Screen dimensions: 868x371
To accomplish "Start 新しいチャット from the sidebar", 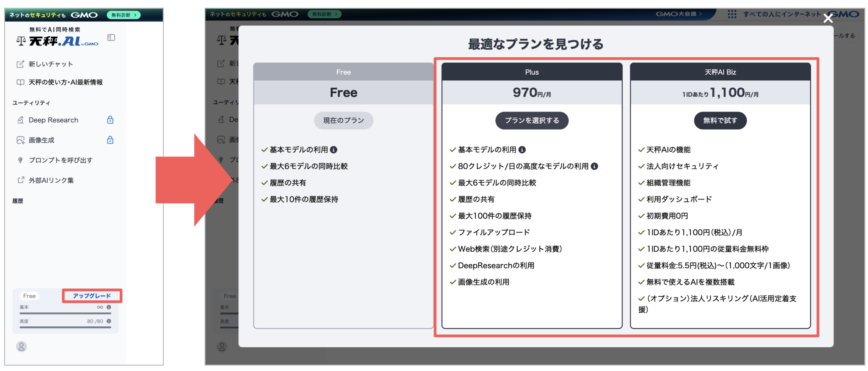I will click(51, 64).
